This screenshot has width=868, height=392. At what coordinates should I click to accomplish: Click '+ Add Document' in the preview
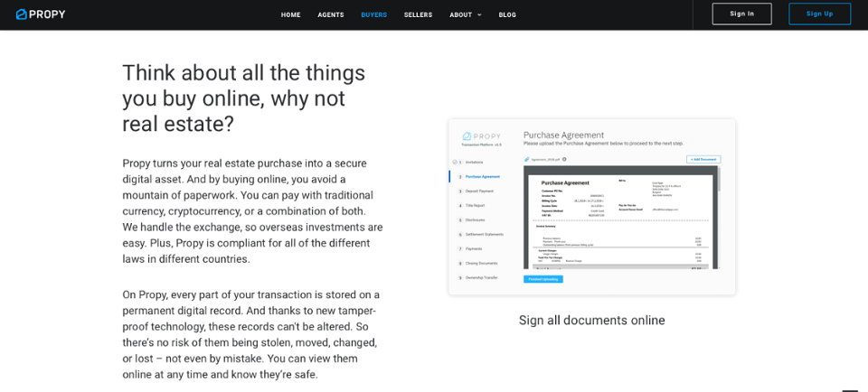(703, 159)
